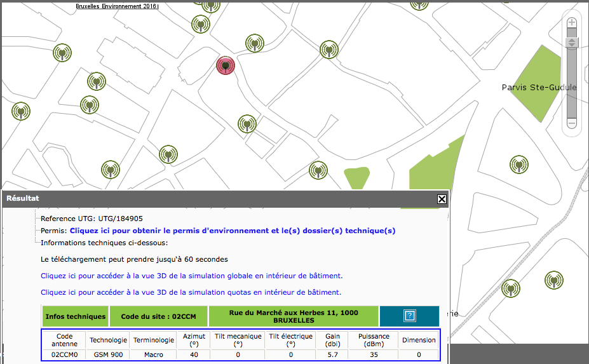The width and height of the screenshot is (589, 364).
Task: Select antenna marker cut off at map top
Action: point(419,3)
